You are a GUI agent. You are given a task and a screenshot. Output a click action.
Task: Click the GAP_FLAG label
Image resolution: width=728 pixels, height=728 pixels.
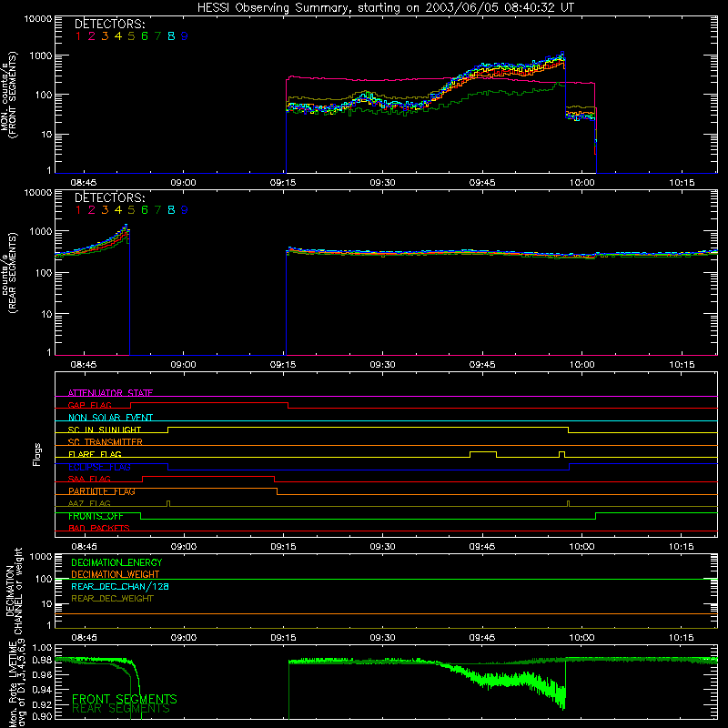(x=89, y=405)
